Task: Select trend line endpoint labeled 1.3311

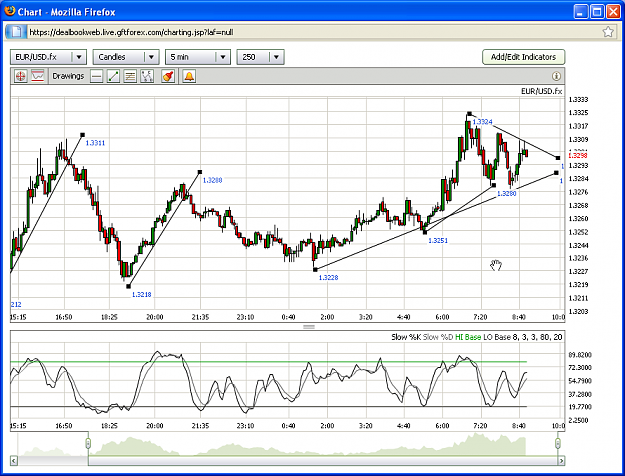Action: (83, 135)
